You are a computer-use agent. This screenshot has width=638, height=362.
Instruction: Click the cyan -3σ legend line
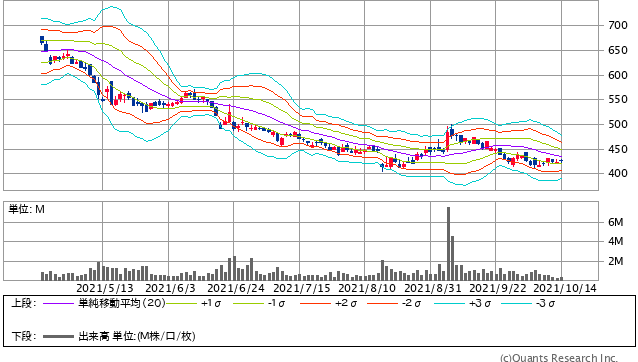[x=516, y=303]
